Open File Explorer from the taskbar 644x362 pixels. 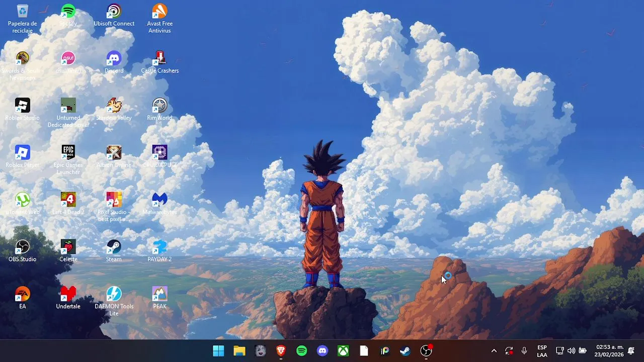point(239,351)
